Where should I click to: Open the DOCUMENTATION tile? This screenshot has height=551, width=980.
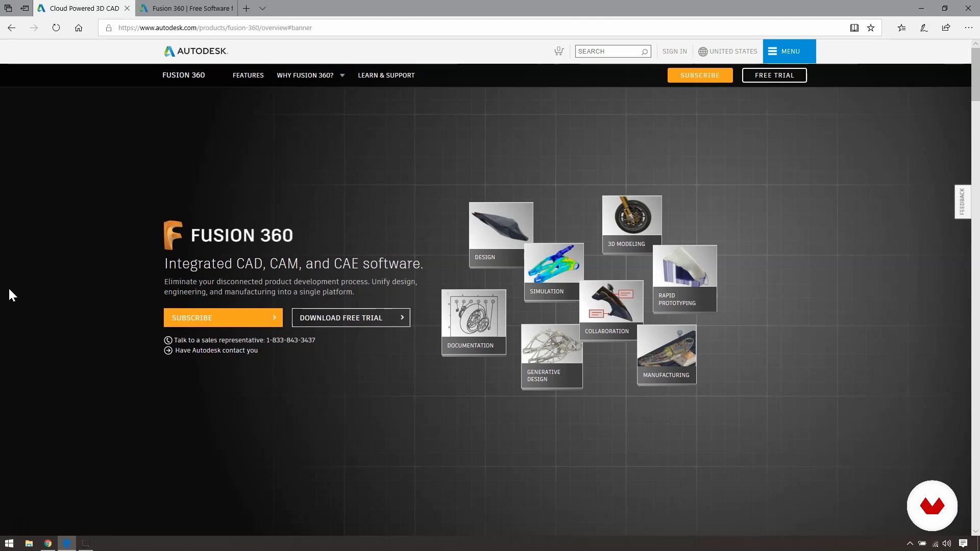474,322
